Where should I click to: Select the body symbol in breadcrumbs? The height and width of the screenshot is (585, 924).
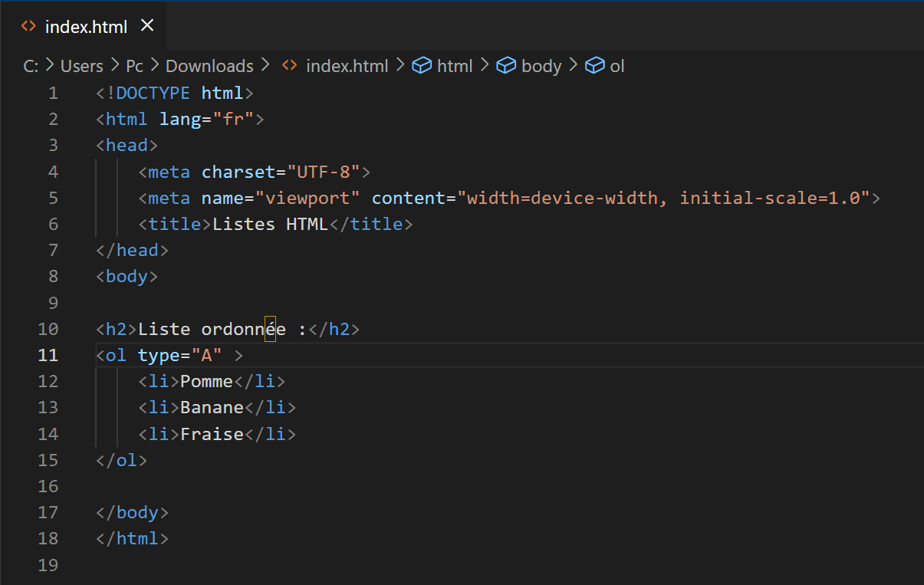tap(541, 66)
